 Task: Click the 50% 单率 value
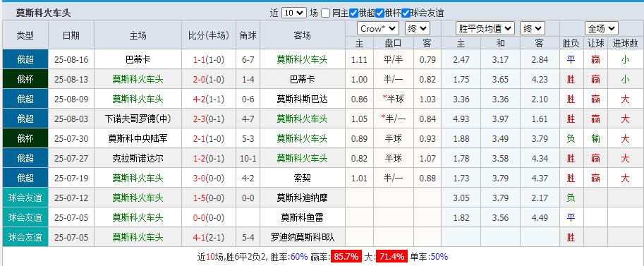439,257
